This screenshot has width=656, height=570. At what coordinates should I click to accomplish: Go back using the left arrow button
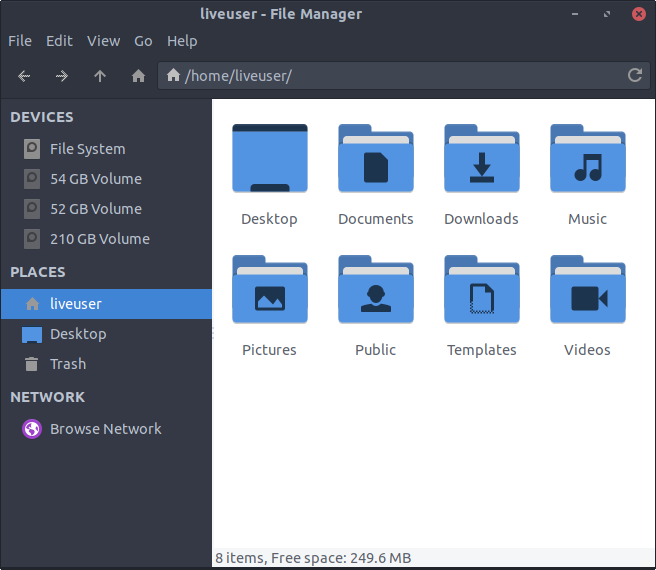point(24,76)
